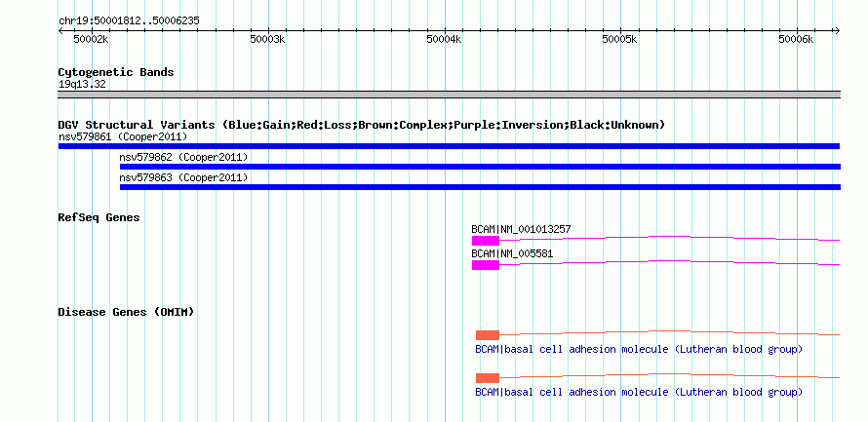Click the 19q13.32 band label
This screenshot has width=868, height=422.
pos(82,84)
